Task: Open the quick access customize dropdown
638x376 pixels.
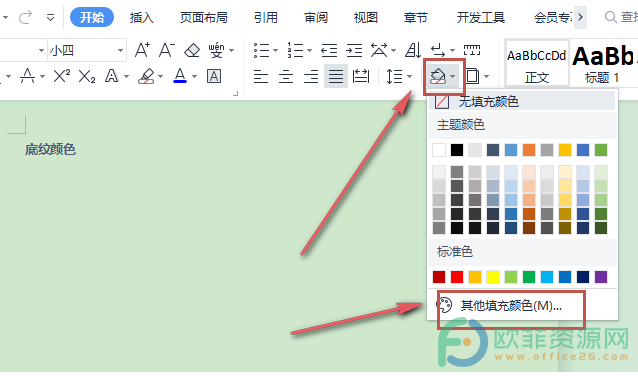Action: pos(50,18)
